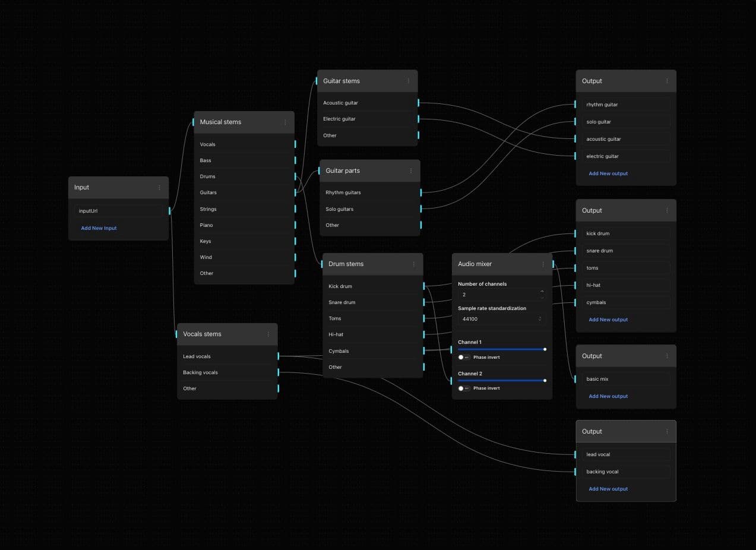Select the Strings row in Musical stems
Image resolution: width=756 pixels, height=550 pixels.
pos(243,209)
